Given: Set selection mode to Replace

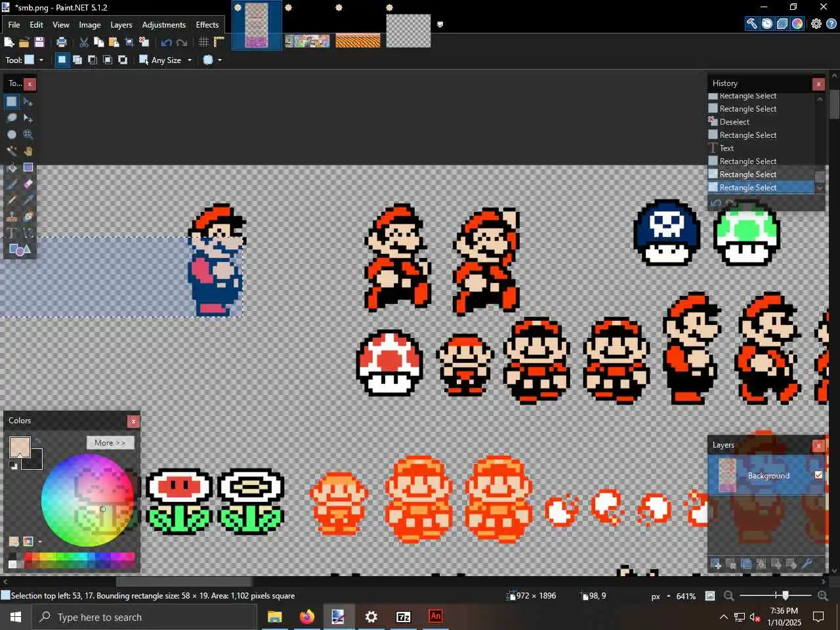Looking at the screenshot, I should pyautogui.click(x=62, y=60).
